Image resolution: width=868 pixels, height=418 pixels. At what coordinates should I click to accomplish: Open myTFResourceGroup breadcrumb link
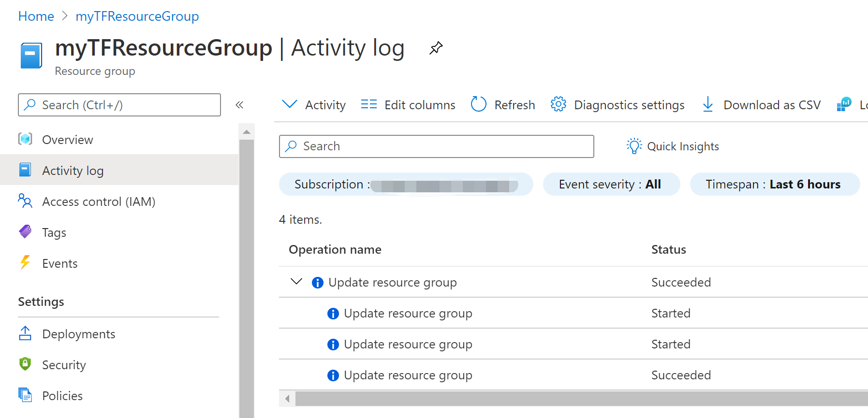[x=137, y=16]
